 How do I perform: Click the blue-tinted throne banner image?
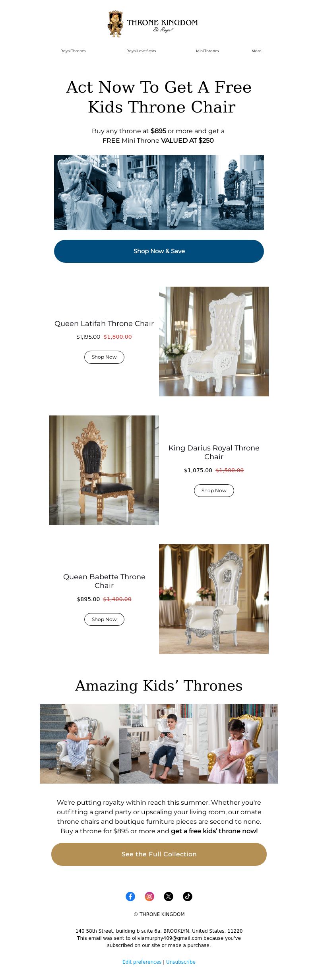pos(159,192)
